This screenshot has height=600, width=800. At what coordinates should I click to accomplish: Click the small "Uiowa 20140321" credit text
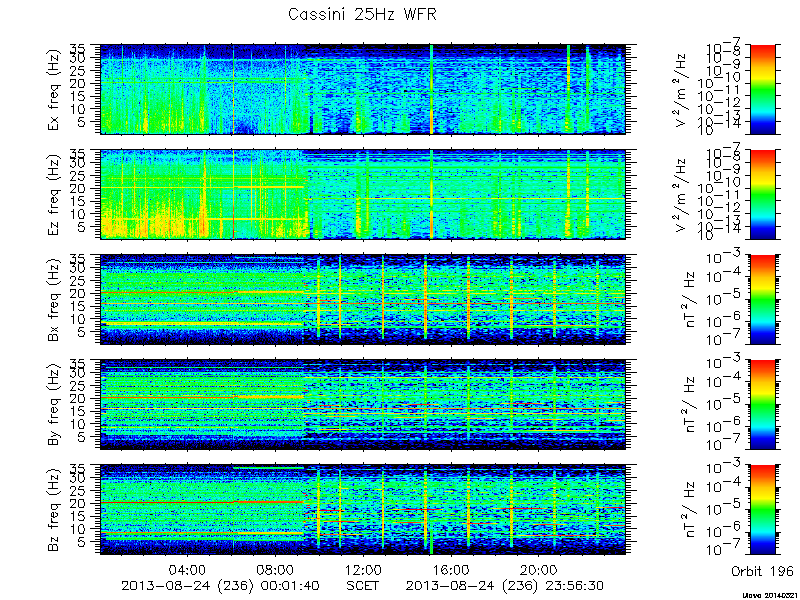771,596
